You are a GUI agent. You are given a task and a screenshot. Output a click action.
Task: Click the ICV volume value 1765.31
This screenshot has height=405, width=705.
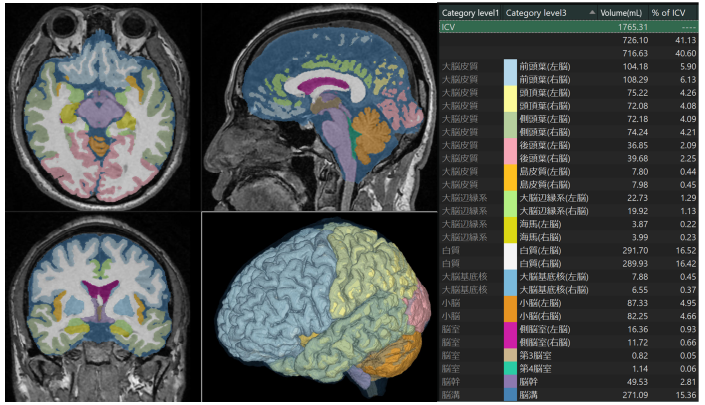click(633, 27)
